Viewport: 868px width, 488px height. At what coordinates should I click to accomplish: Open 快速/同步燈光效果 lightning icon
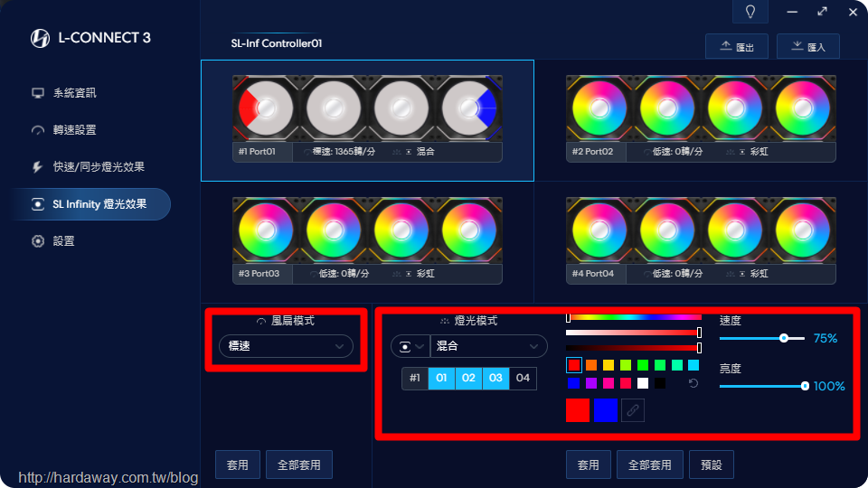(38, 167)
